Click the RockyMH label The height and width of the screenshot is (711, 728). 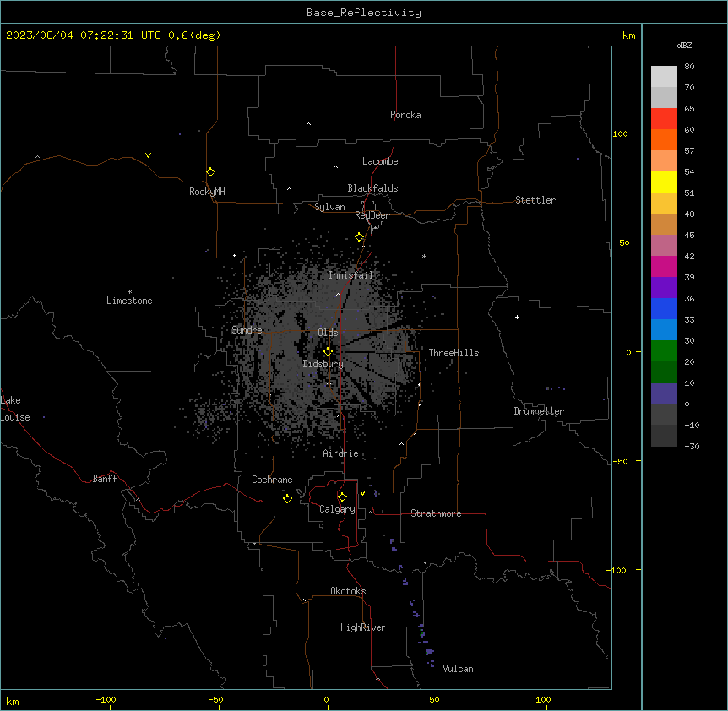click(207, 192)
